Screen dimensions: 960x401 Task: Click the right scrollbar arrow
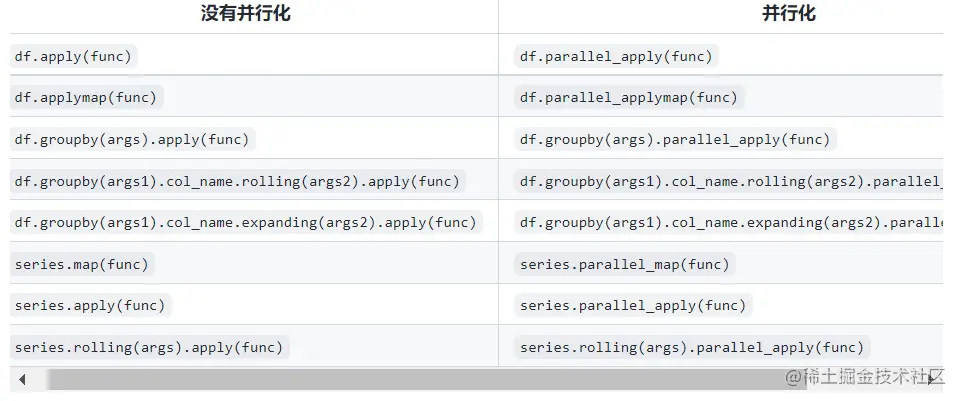coord(932,380)
